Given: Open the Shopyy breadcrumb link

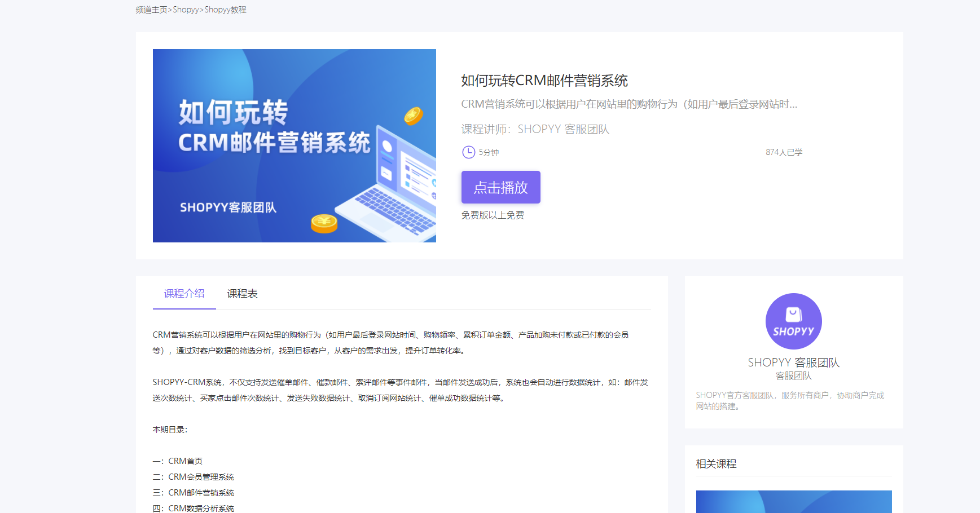Looking at the screenshot, I should coord(186,10).
